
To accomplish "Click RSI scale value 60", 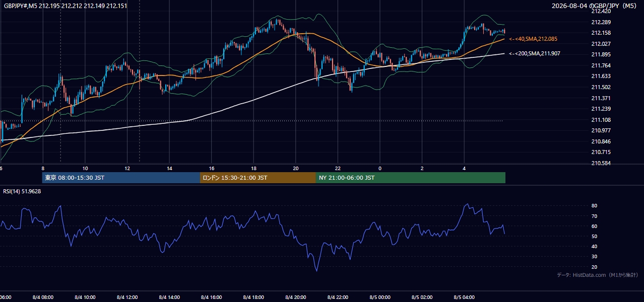I will click(594, 226).
